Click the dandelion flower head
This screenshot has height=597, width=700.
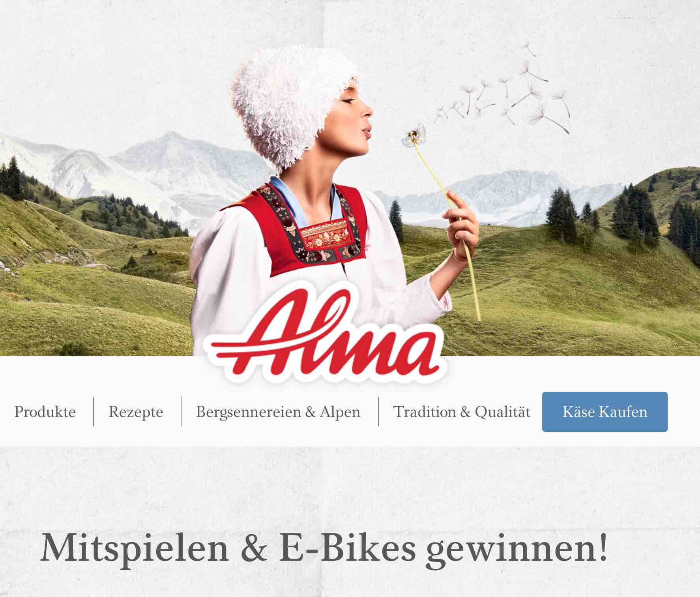pos(414,135)
